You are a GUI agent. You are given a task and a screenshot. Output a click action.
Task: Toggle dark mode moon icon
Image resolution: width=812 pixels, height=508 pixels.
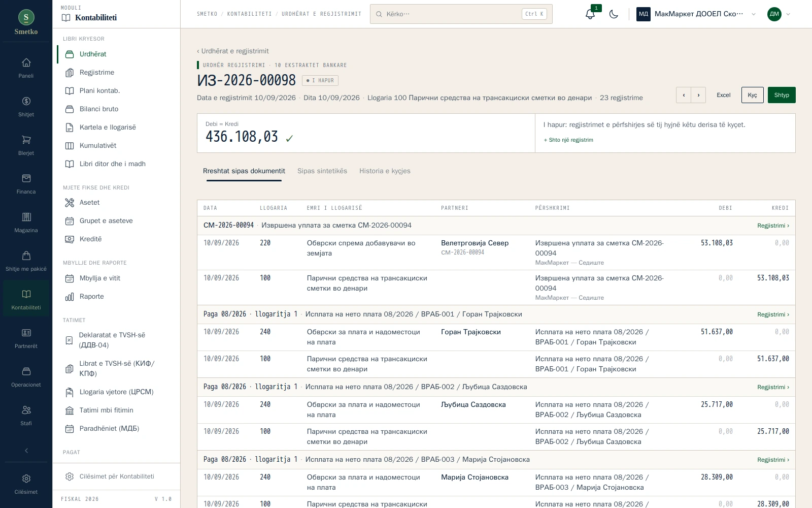pos(614,14)
